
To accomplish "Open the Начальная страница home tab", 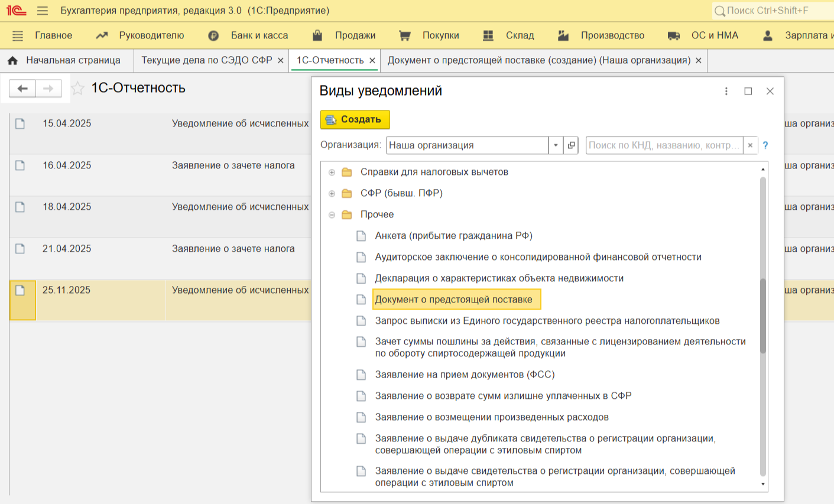I will (x=64, y=60).
